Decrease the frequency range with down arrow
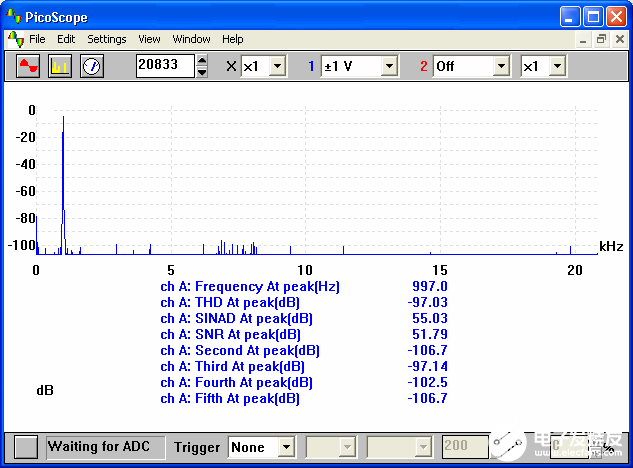Image resolution: width=633 pixels, height=468 pixels. [x=202, y=72]
